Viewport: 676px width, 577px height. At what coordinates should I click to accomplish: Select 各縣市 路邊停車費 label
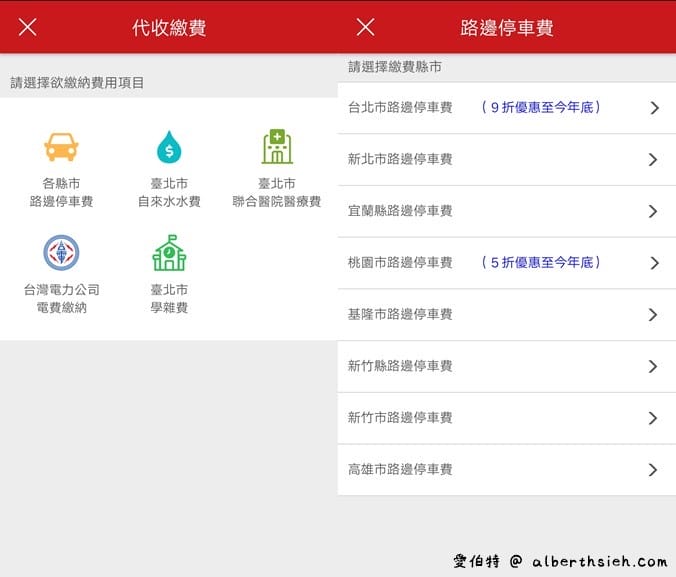61,192
